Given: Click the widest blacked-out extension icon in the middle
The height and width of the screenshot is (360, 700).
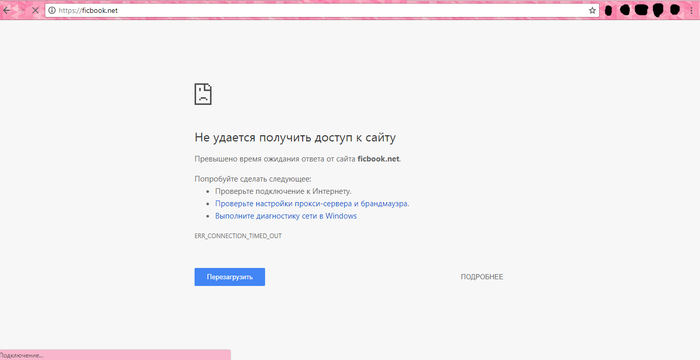Looking at the screenshot, I should pos(641,9).
